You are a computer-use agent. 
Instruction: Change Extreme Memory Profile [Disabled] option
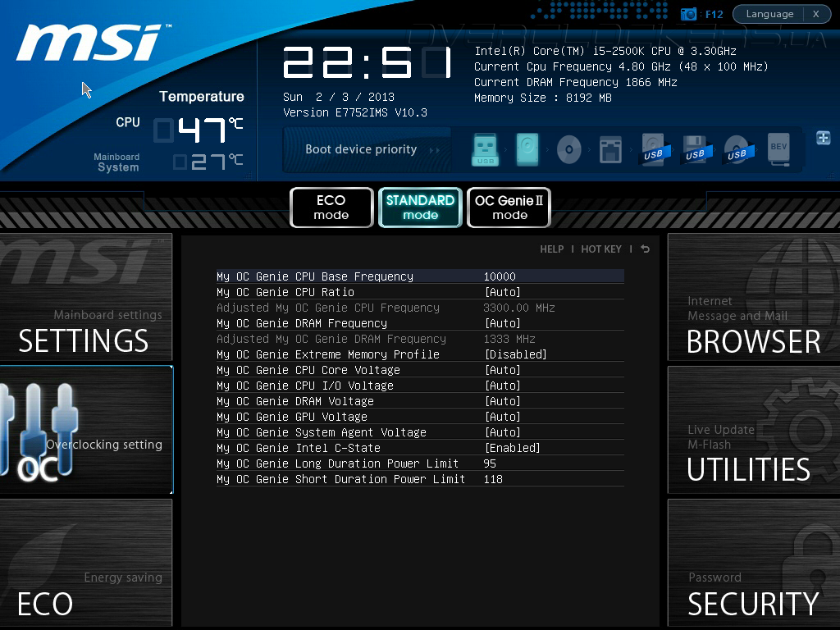point(515,354)
